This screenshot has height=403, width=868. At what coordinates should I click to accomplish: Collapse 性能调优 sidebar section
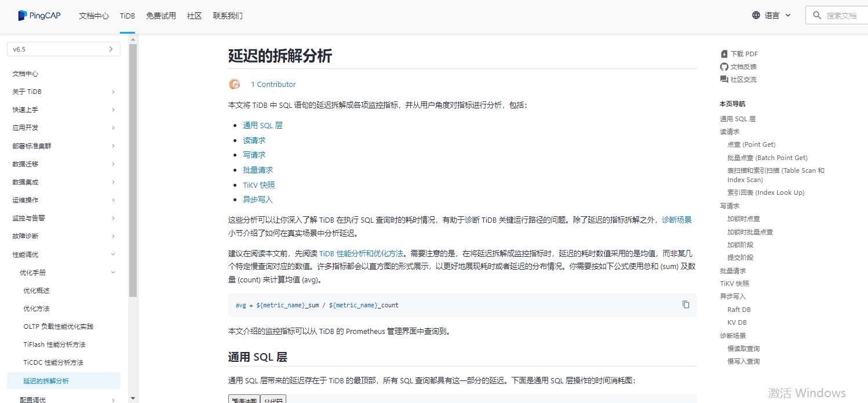[x=113, y=255]
